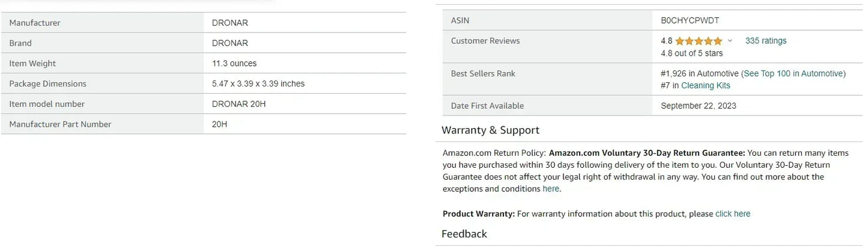Select the date September 22, 2023
This screenshot has width=868, height=250.
click(x=698, y=106)
